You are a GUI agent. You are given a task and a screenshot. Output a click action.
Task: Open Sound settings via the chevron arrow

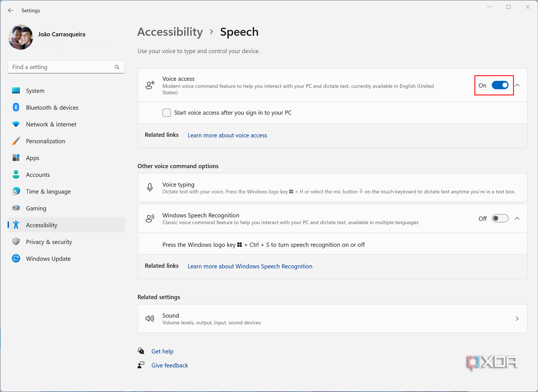click(517, 319)
